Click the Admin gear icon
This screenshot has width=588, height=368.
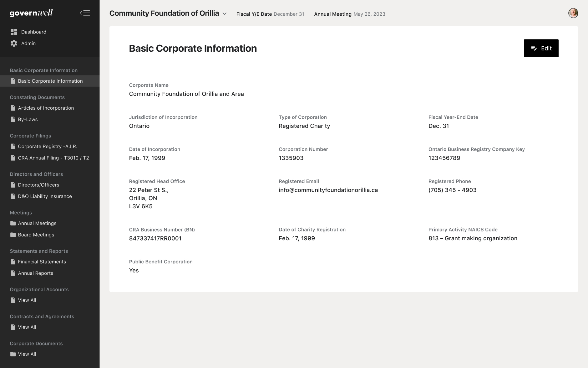14,44
